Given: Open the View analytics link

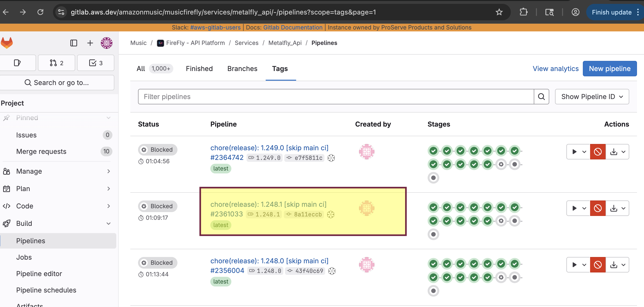Looking at the screenshot, I should 556,68.
